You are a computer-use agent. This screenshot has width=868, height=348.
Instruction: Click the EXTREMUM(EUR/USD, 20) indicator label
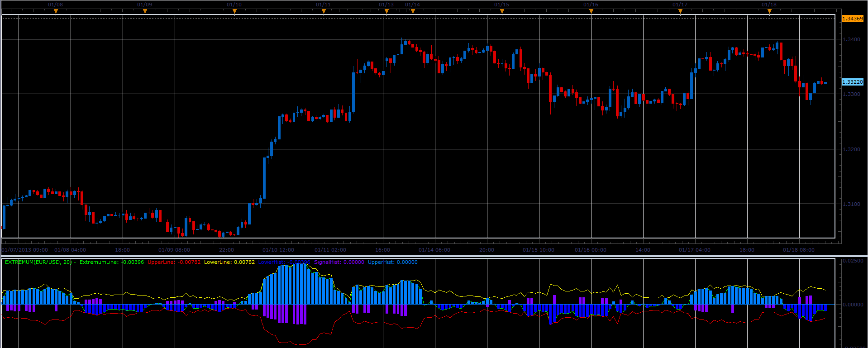pyautogui.click(x=38, y=262)
